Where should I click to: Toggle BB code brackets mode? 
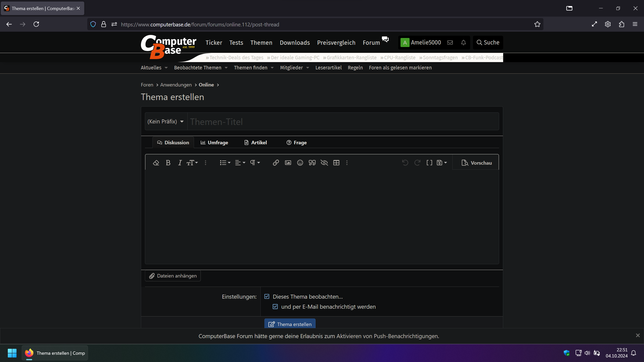click(429, 163)
